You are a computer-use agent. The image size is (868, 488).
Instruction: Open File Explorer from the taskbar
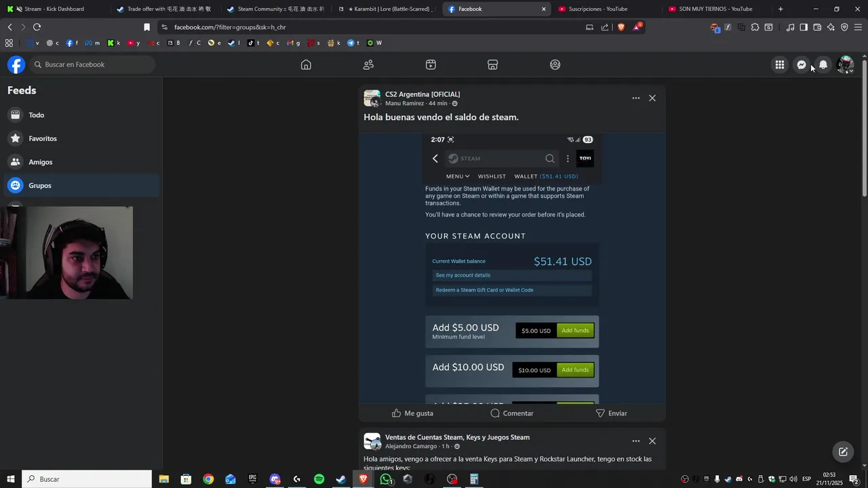(164, 479)
